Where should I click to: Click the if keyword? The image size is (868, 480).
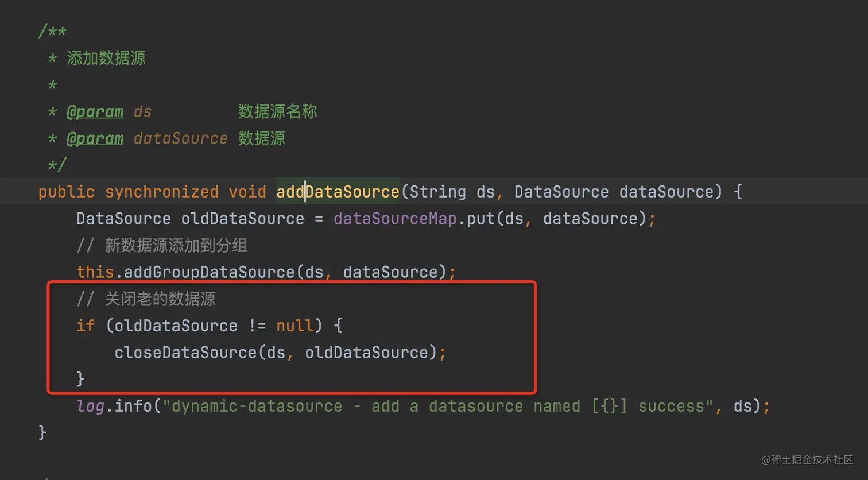pos(86,326)
